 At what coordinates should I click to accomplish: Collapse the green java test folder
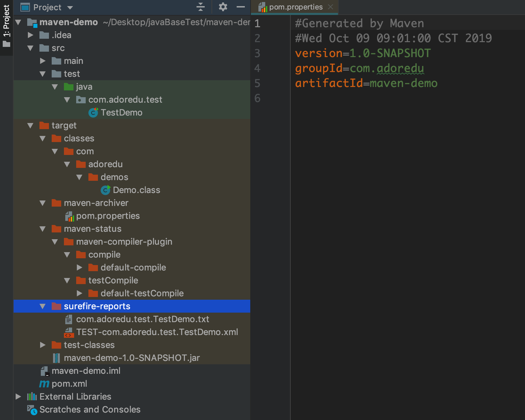tap(55, 87)
